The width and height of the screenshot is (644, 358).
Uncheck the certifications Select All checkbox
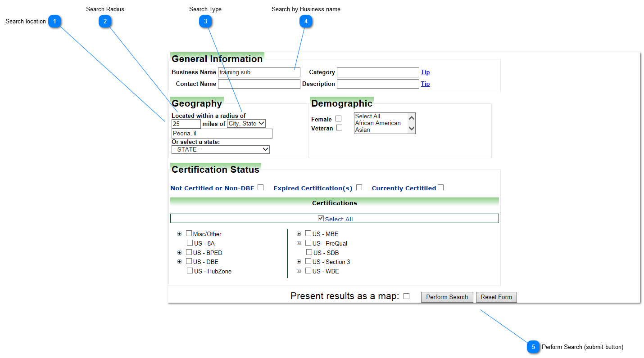click(321, 219)
